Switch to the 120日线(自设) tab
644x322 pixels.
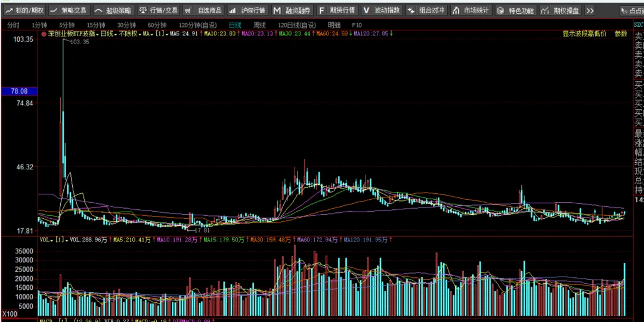tap(297, 25)
